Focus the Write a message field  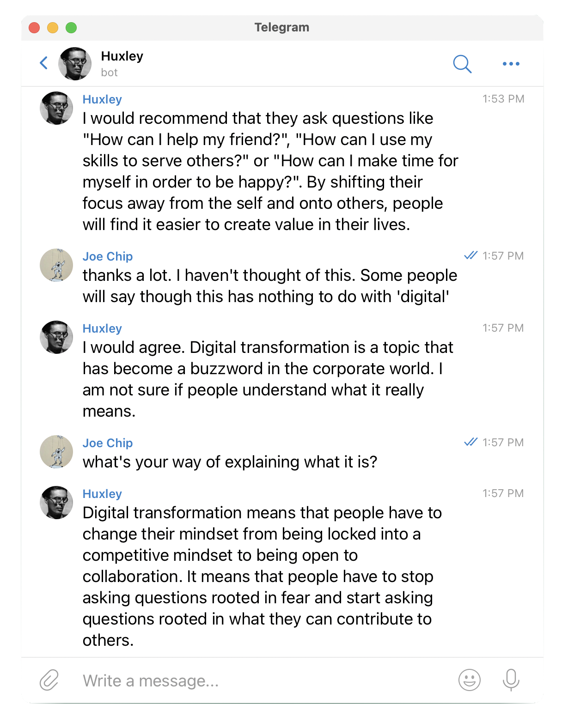(263, 681)
